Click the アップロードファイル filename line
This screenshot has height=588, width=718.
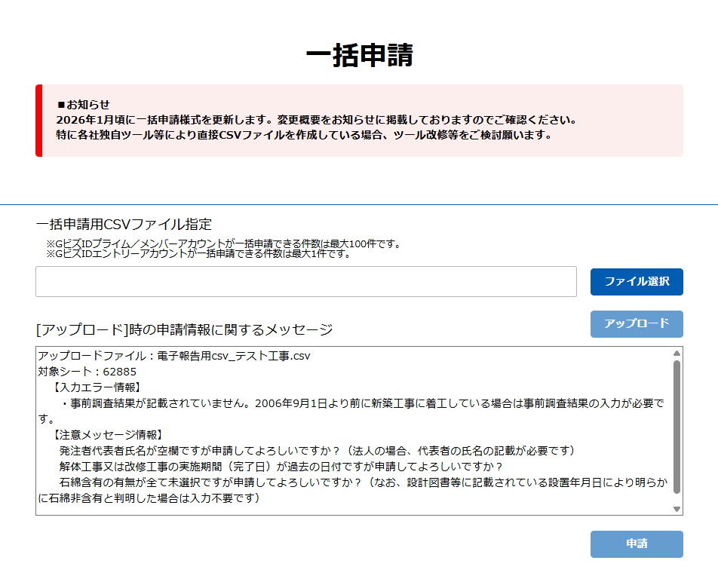[x=174, y=356]
